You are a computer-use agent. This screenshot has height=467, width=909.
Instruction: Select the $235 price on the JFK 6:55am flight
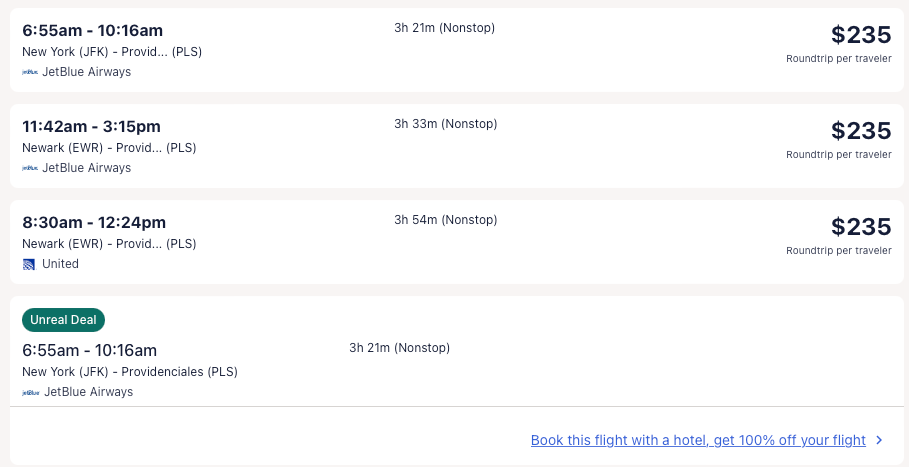point(860,35)
